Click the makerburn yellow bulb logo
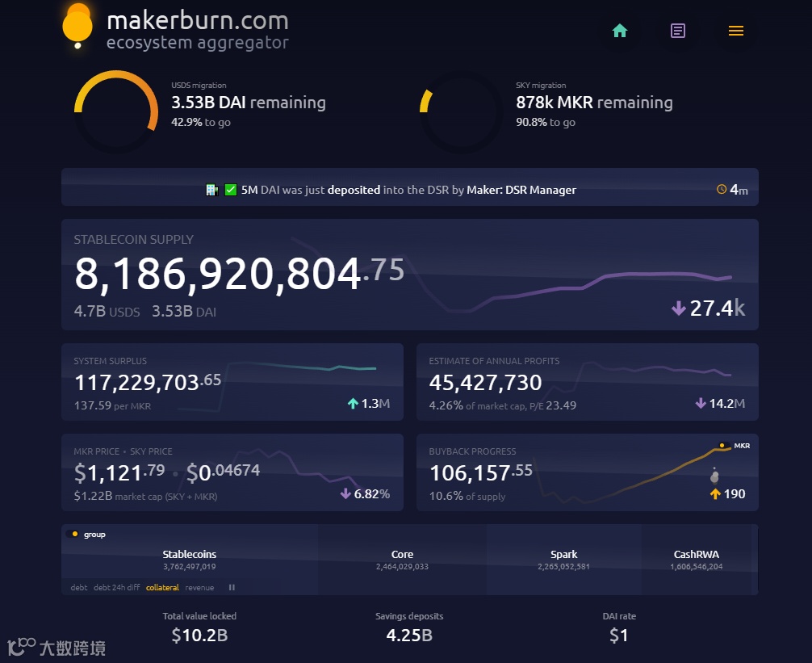 pos(77,26)
